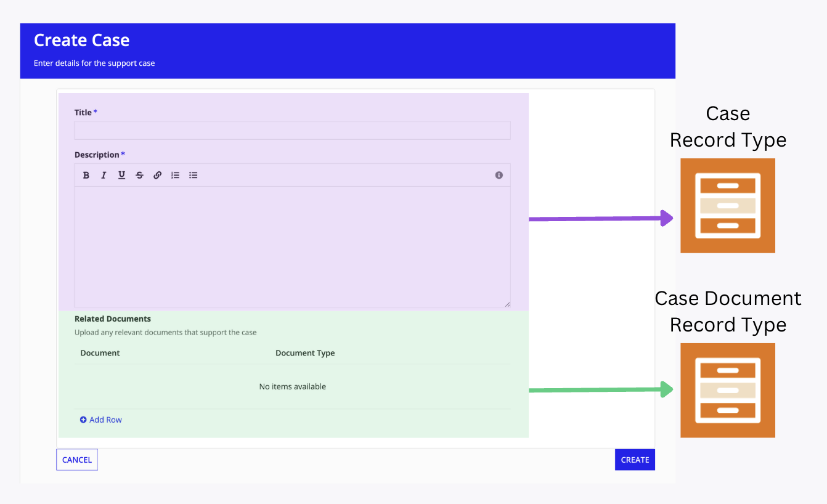Apply strikethrough formatting in Description toolbar

(140, 176)
